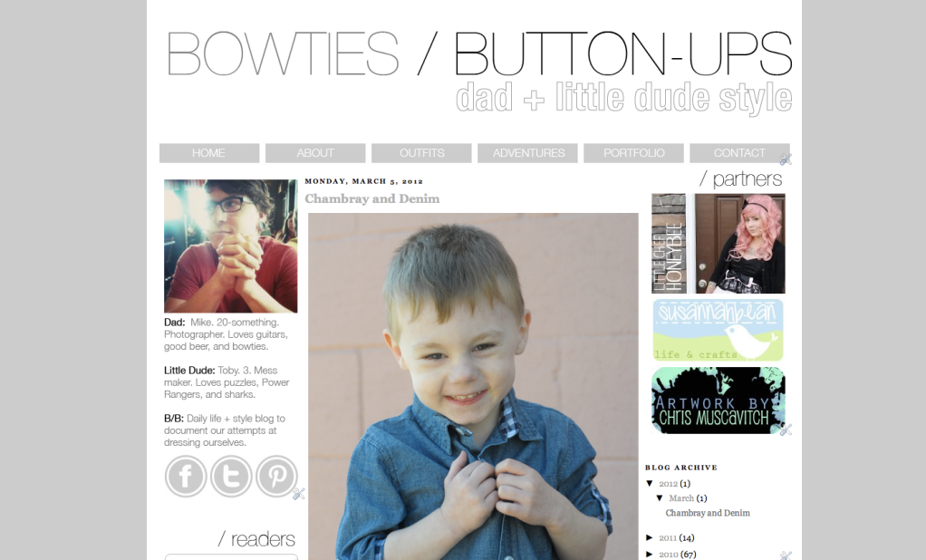Expand the 2010 archive year
Viewport: 926px width, 560px height.
click(650, 554)
